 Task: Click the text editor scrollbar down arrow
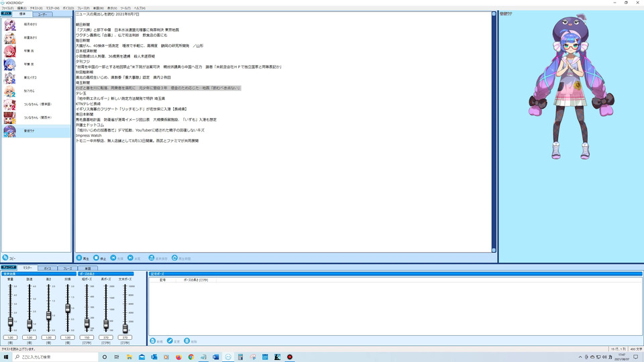point(494,250)
